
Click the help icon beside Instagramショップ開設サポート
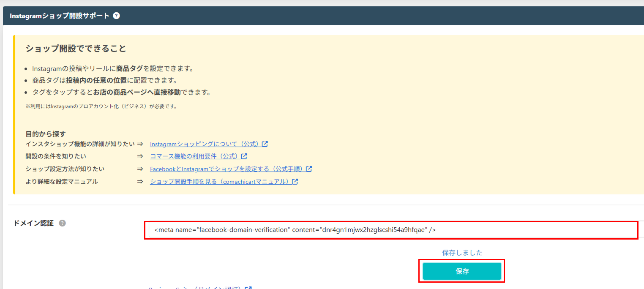pyautogui.click(x=117, y=16)
